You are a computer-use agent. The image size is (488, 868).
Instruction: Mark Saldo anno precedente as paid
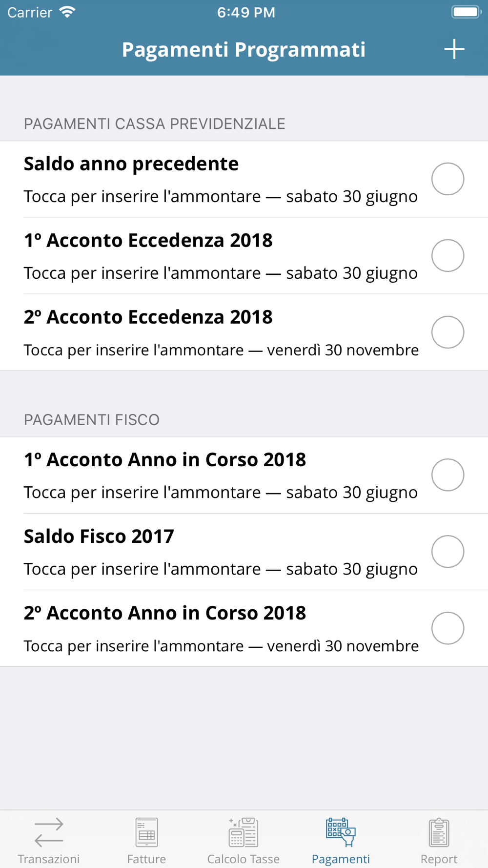[447, 179]
